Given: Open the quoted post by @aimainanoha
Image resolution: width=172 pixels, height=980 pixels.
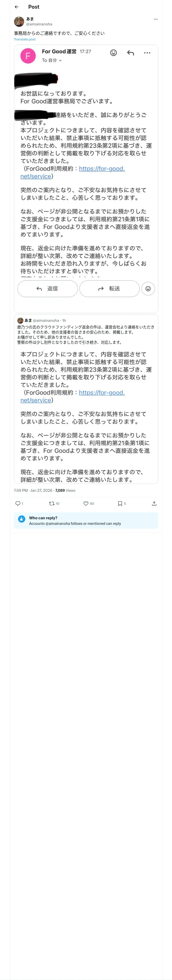Looking at the screenshot, I should (86, 331).
